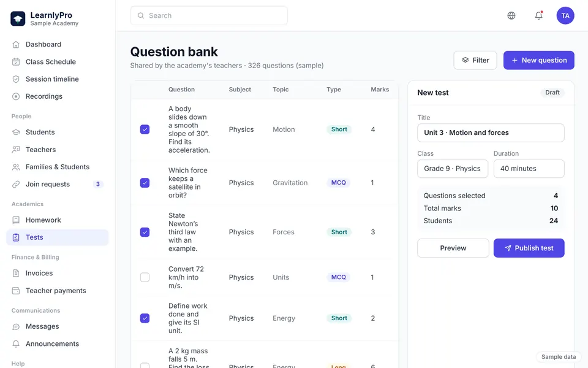This screenshot has height=368, width=588.
Task: Select the Tests menu item
Action: (58, 237)
